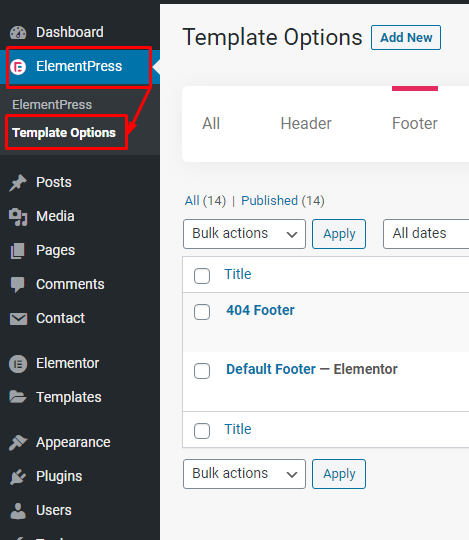Screen dimensions: 469x540
Task: Tick the select-all checkbox in table header
Action: tap(202, 276)
